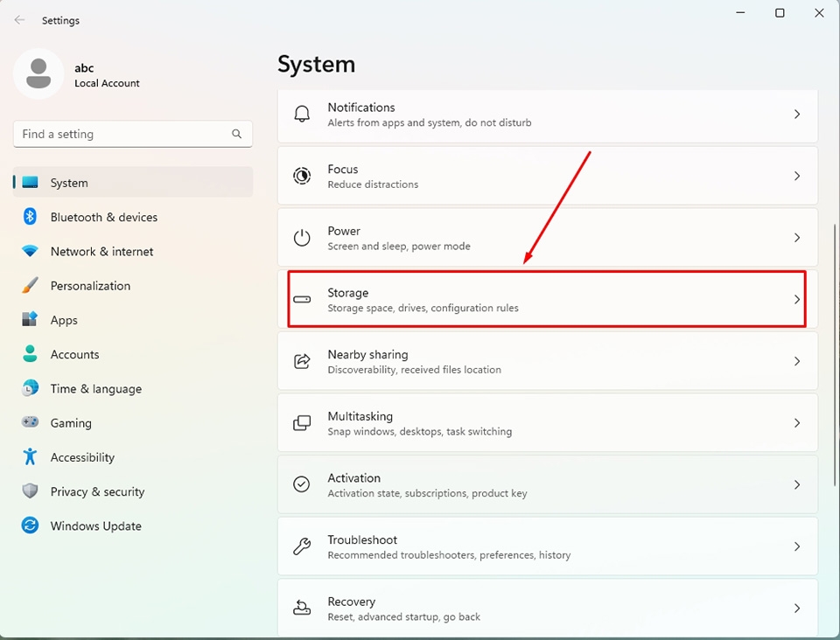This screenshot has height=640, width=840.
Task: Open Recovery via its chevron
Action: [x=797, y=608]
